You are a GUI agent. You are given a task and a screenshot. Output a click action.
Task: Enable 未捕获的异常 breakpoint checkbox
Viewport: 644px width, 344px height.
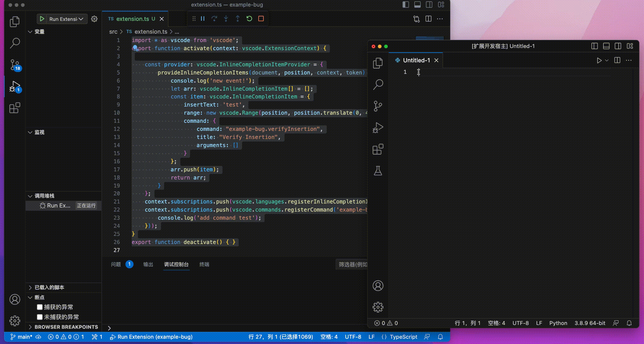(40, 317)
